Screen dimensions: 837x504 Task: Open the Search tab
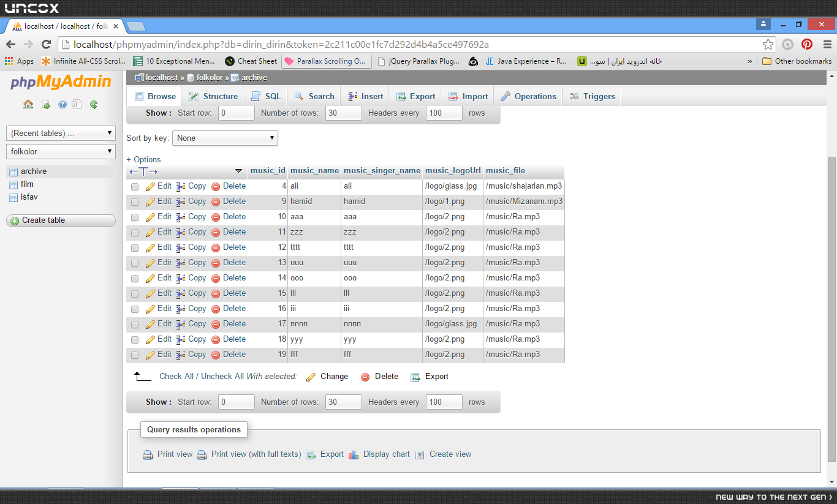tap(314, 96)
